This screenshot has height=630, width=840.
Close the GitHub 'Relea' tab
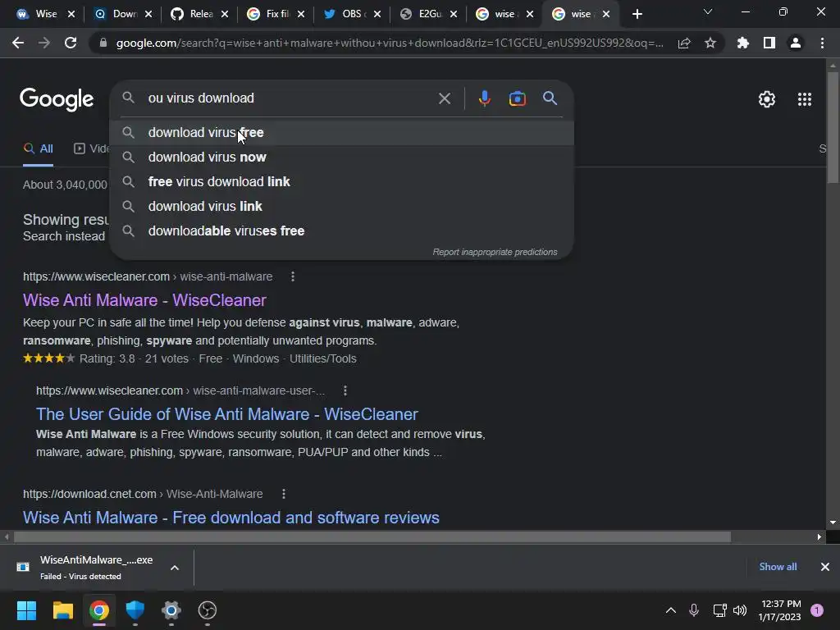pos(225,15)
